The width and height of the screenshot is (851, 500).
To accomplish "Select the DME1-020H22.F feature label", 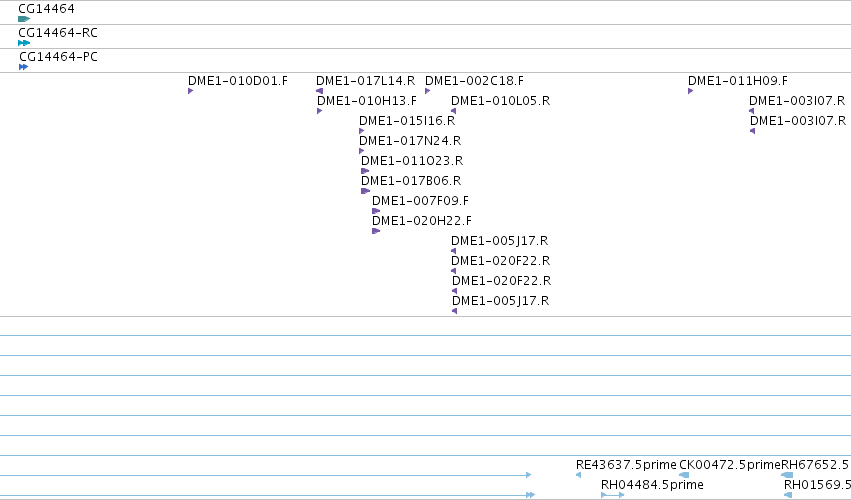I will [422, 221].
